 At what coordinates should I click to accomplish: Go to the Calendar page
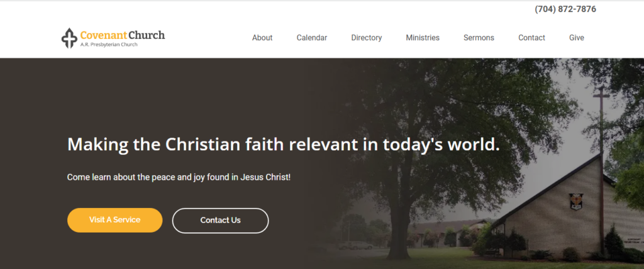coord(312,38)
